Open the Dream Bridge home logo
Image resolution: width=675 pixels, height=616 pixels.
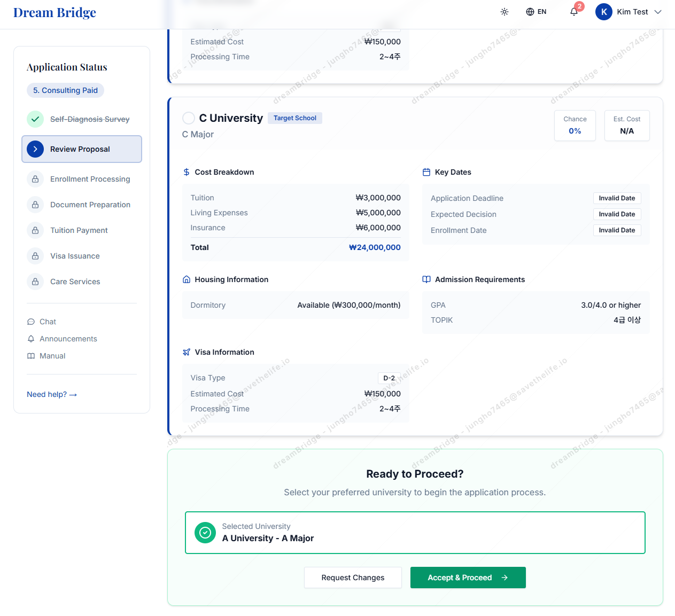coord(55,12)
